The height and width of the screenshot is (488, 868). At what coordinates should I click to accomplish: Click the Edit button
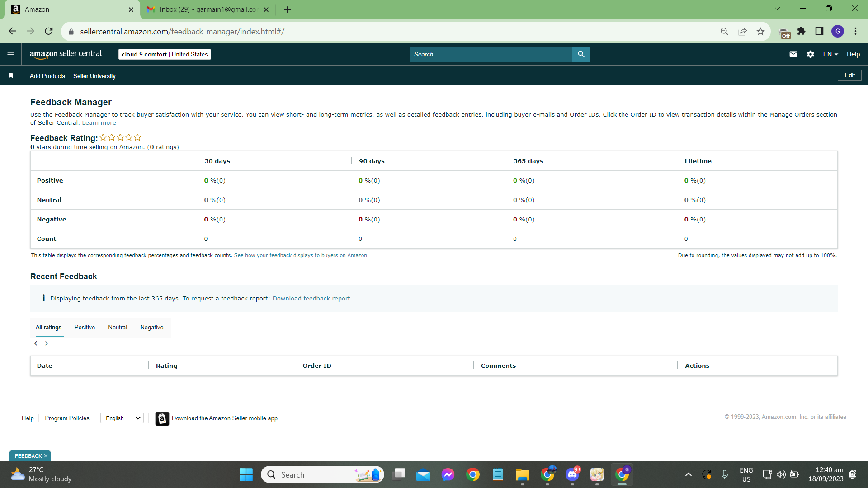[x=849, y=75]
